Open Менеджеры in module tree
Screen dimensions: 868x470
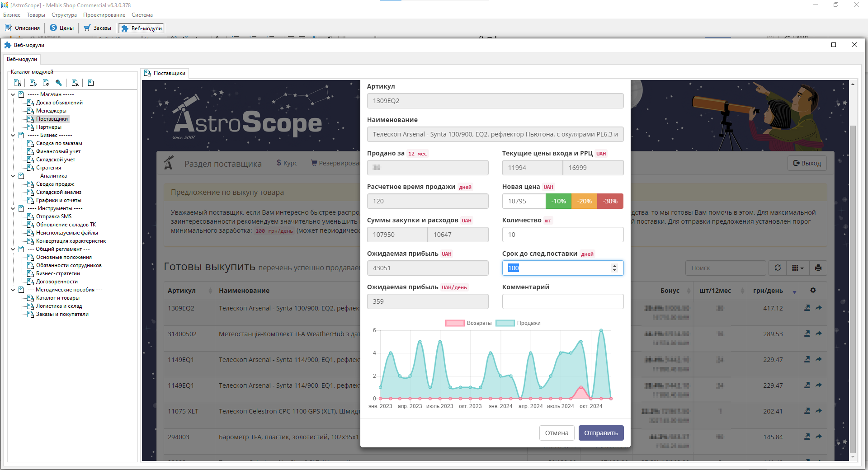(x=51, y=111)
